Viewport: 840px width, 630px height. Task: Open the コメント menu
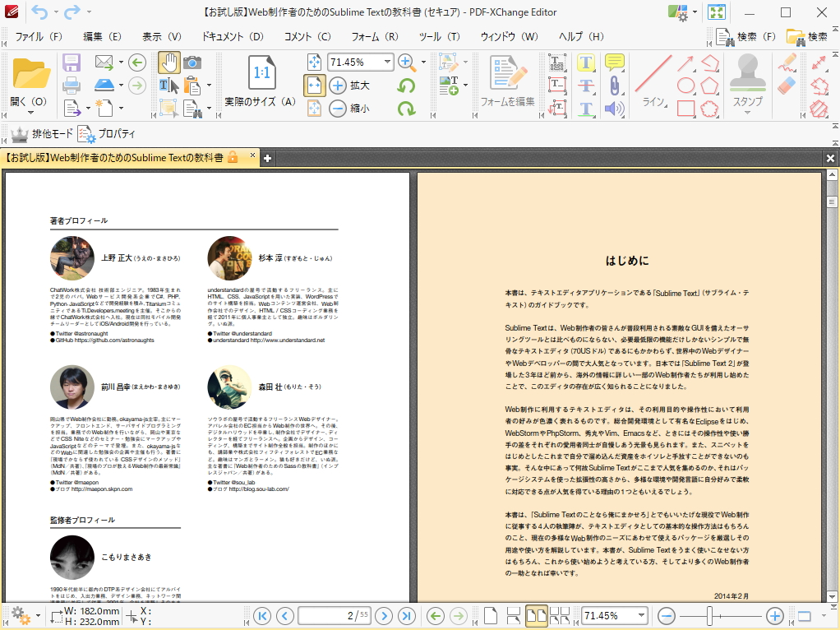pos(307,36)
